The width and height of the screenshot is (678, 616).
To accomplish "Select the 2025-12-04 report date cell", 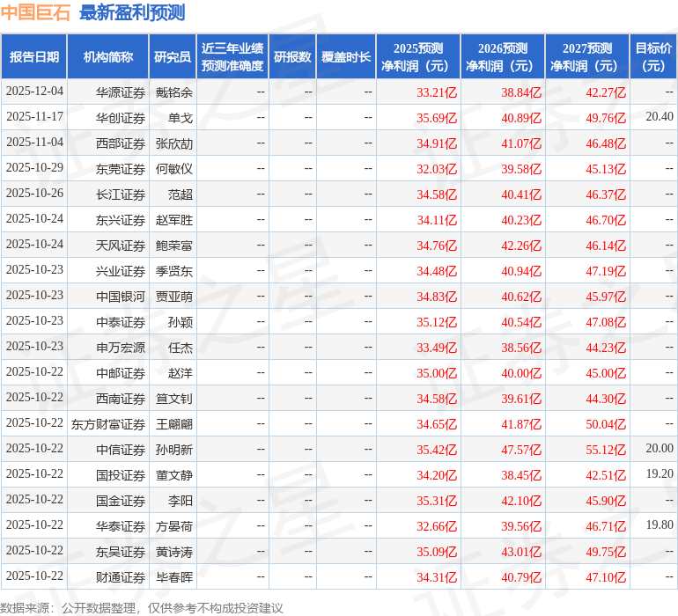I will [34, 92].
